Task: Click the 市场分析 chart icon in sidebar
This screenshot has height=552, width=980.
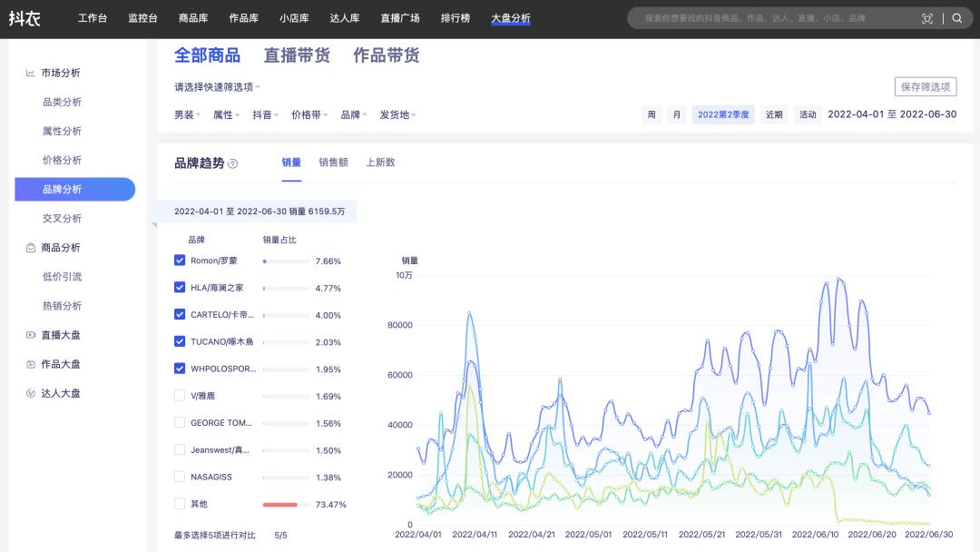Action: [x=31, y=73]
